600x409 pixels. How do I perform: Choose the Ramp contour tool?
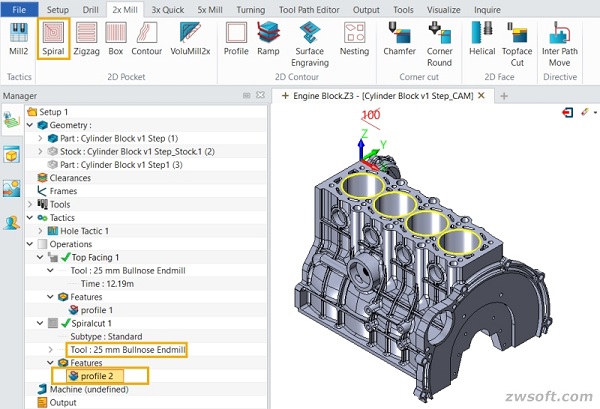(x=268, y=38)
